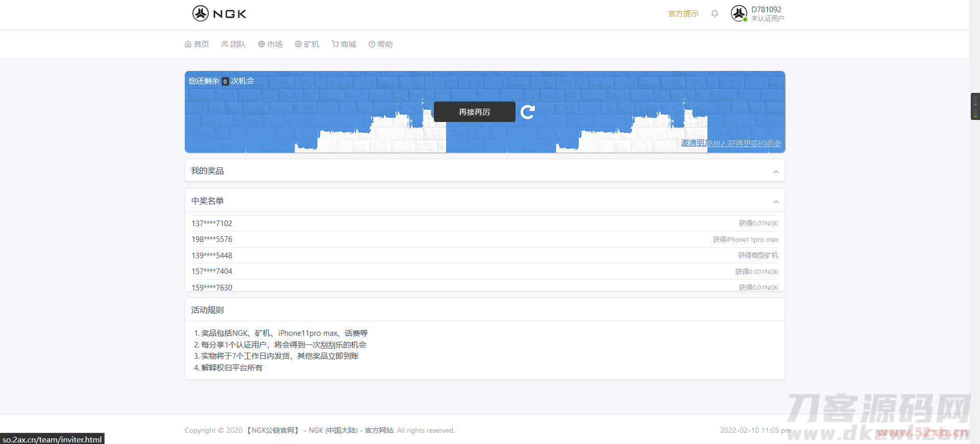Collapse the 我的奖品 panel chevron

(x=776, y=171)
